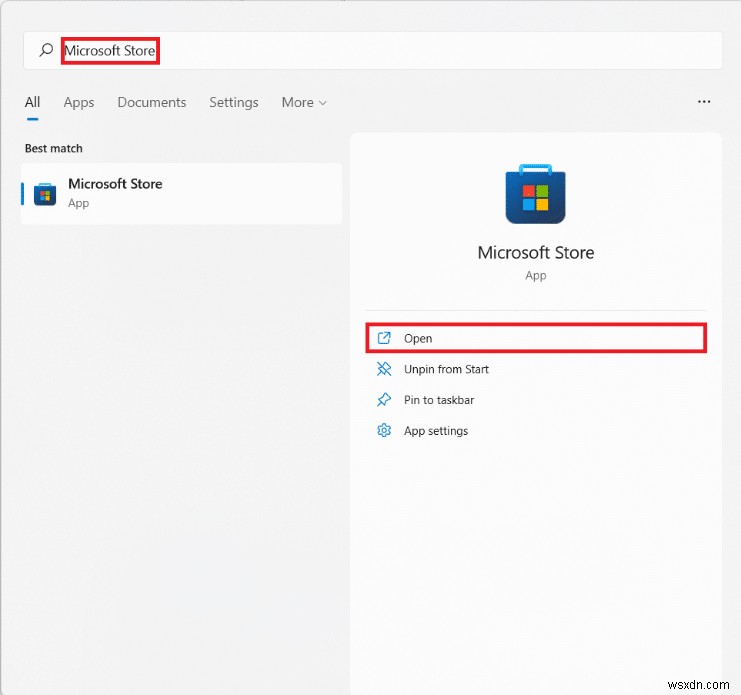Choose Pin to taskbar
This screenshot has width=741, height=695.
pos(536,400)
